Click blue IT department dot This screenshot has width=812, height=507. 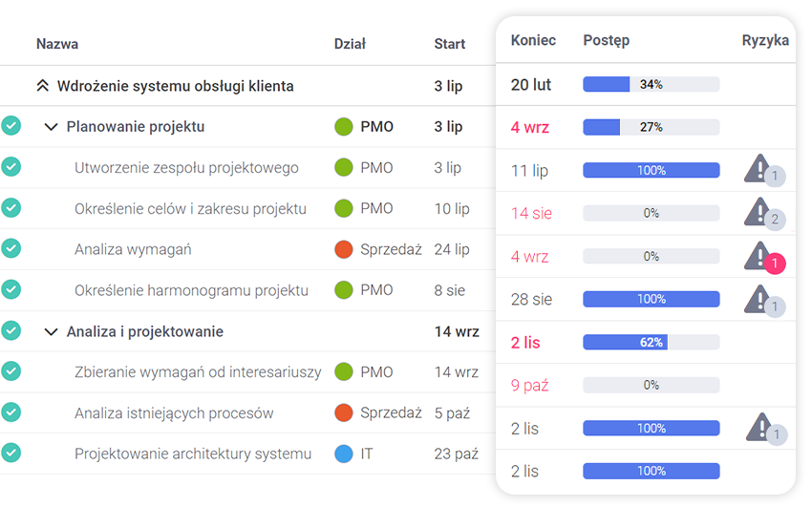point(344,454)
